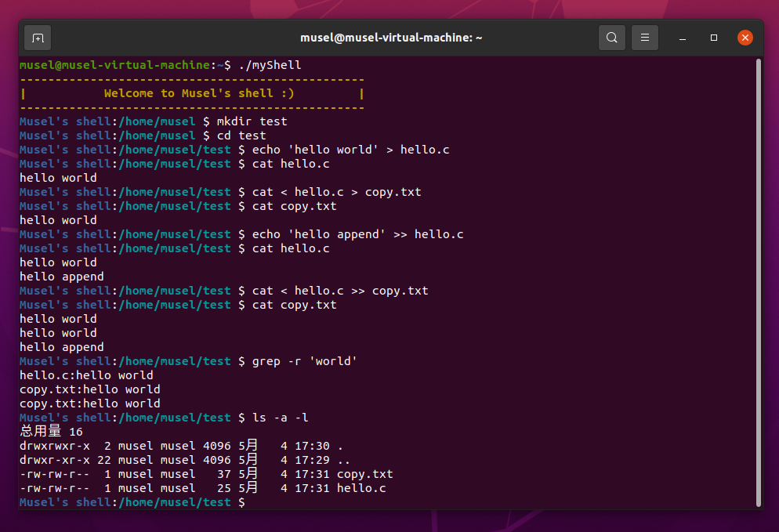This screenshot has height=532, width=779.
Task: Close the terminal window
Action: click(745, 38)
